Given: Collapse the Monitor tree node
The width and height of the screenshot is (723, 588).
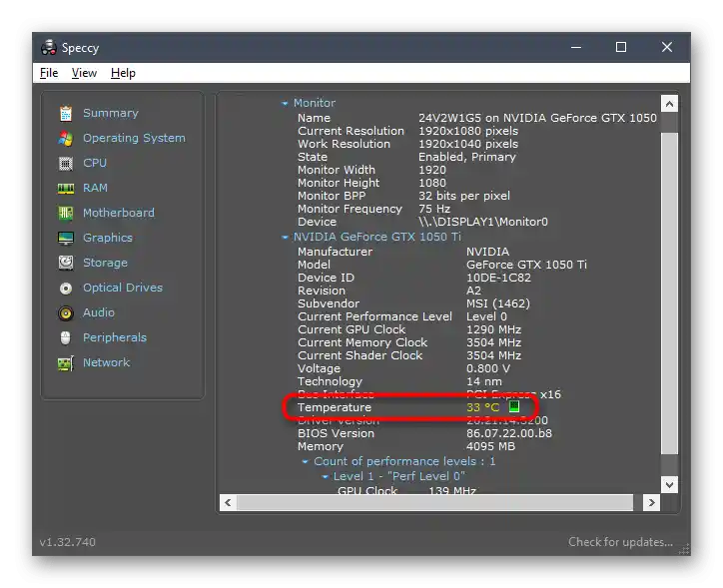Looking at the screenshot, I should [x=285, y=103].
